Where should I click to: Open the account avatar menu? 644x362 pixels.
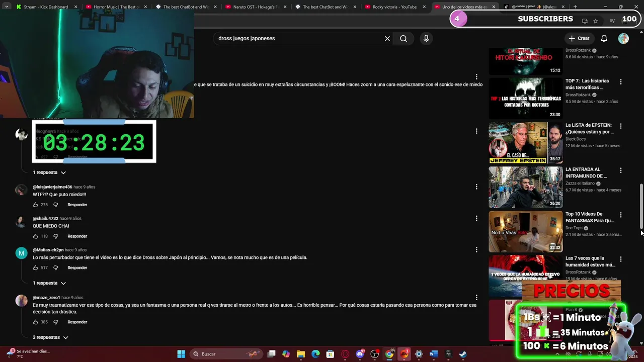(x=623, y=38)
